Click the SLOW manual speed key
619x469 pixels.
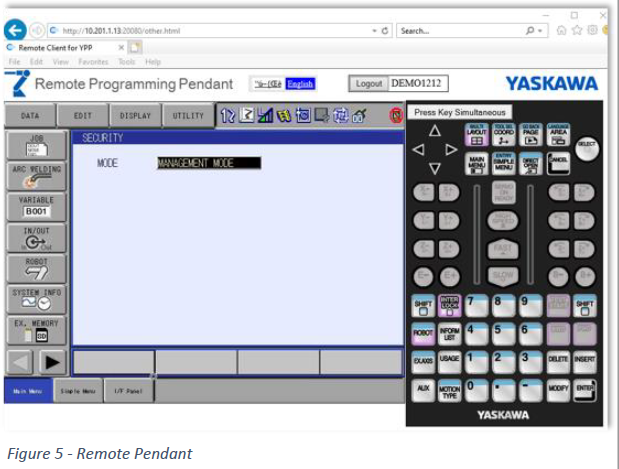503,276
